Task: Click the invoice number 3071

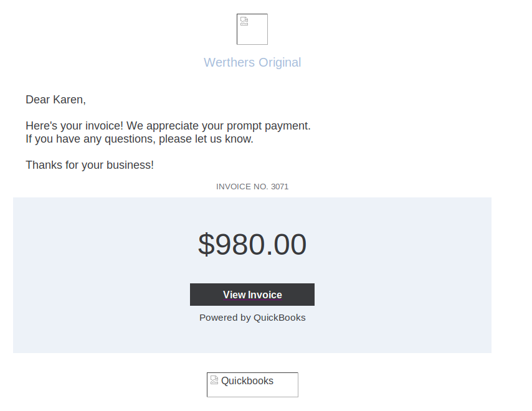Action: point(280,187)
